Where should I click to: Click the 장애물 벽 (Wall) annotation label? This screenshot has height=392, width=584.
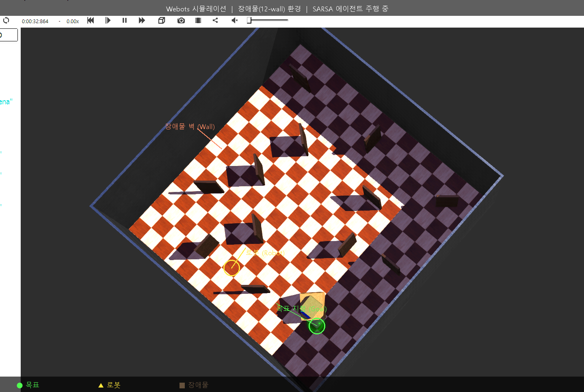[x=190, y=127]
